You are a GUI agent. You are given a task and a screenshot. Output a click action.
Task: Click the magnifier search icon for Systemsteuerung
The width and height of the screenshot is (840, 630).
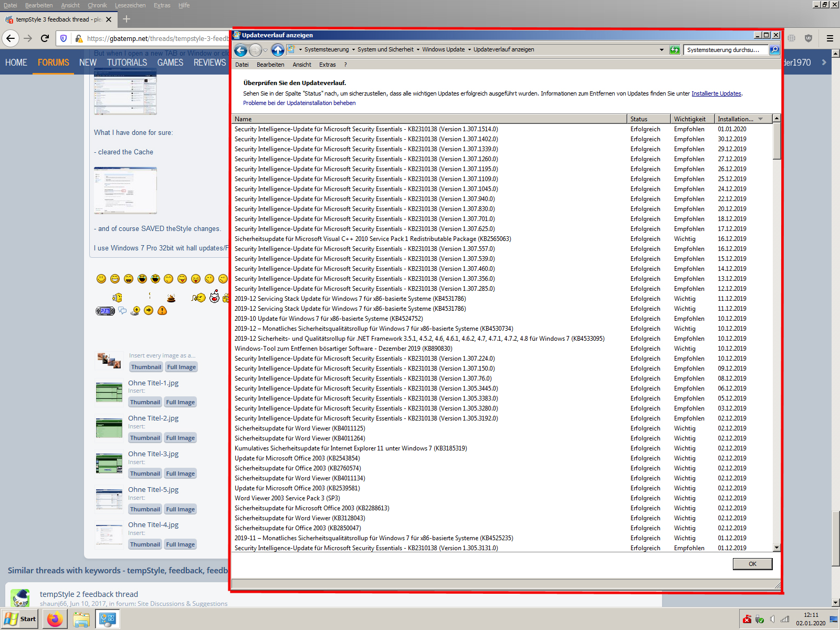point(774,50)
